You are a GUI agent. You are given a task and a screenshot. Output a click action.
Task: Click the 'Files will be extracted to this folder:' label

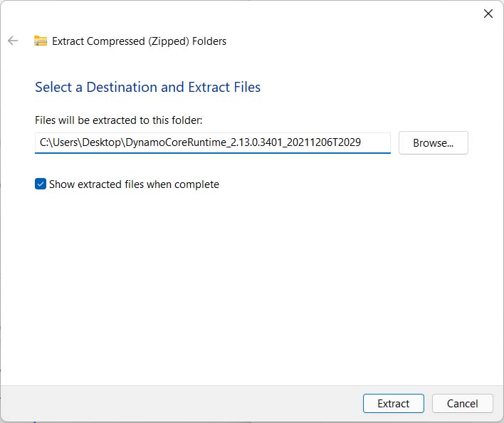point(119,120)
